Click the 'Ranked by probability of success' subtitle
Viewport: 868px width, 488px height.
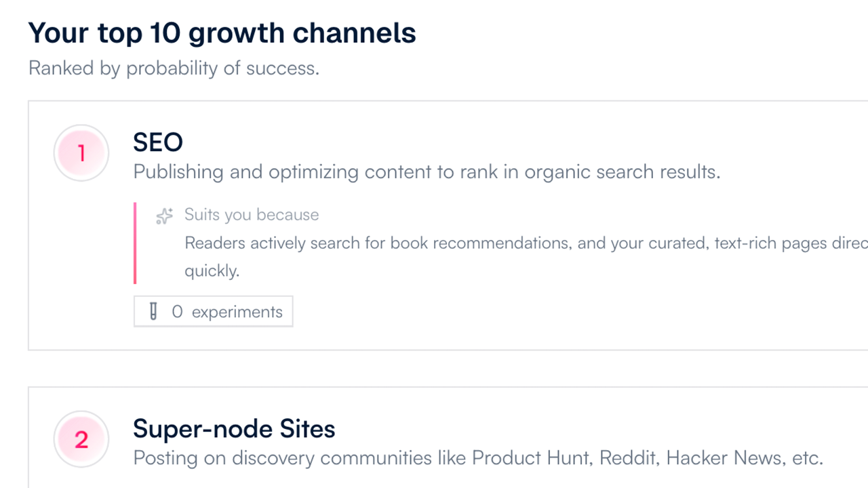174,68
